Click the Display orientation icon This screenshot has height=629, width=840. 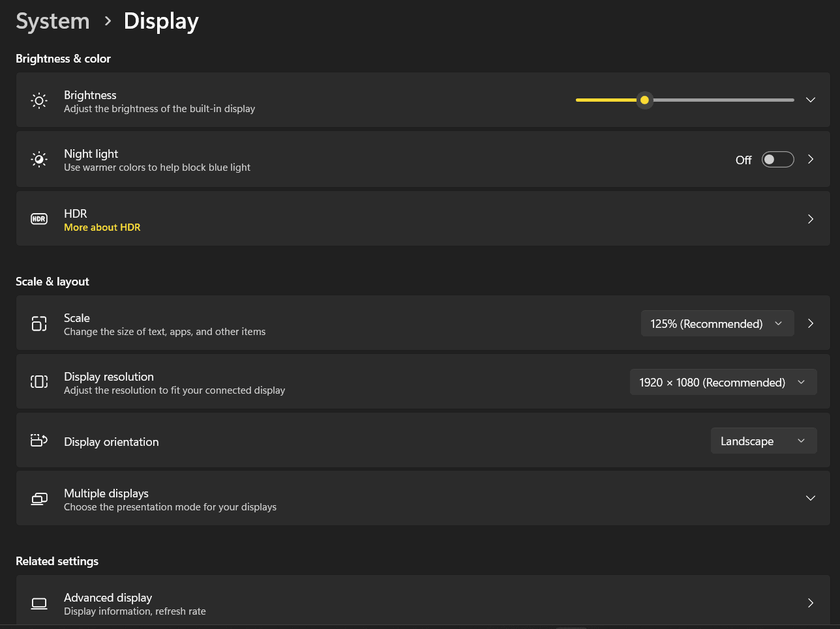(x=38, y=440)
